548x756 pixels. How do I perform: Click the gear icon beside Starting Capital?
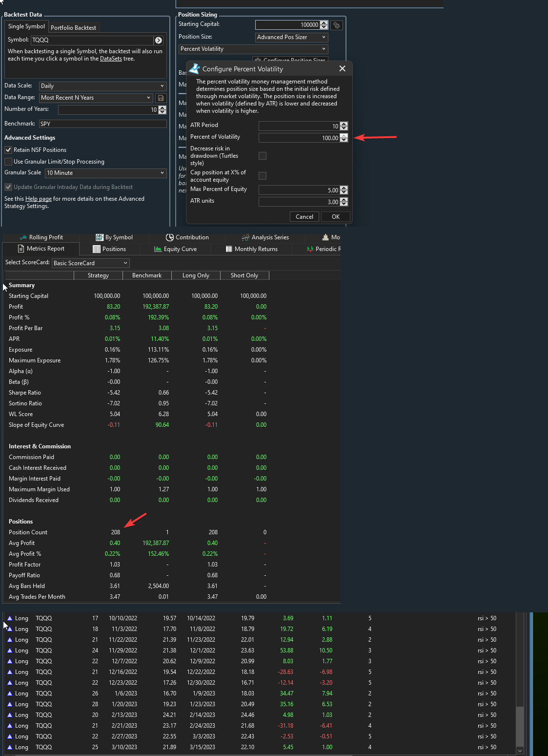[337, 25]
